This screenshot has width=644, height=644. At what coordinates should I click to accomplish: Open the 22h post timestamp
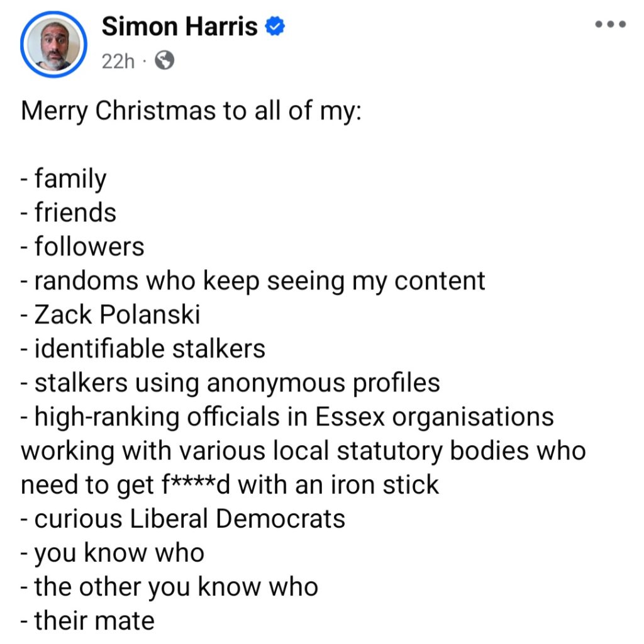(x=118, y=61)
